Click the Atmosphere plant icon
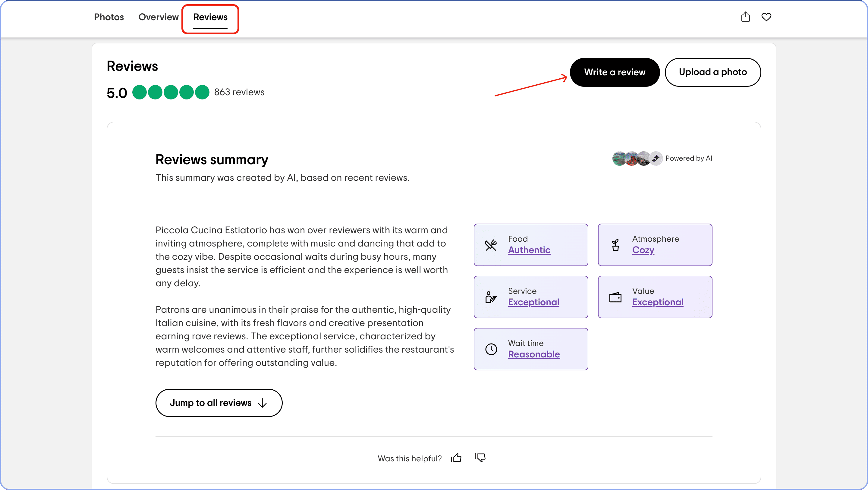 (x=615, y=245)
